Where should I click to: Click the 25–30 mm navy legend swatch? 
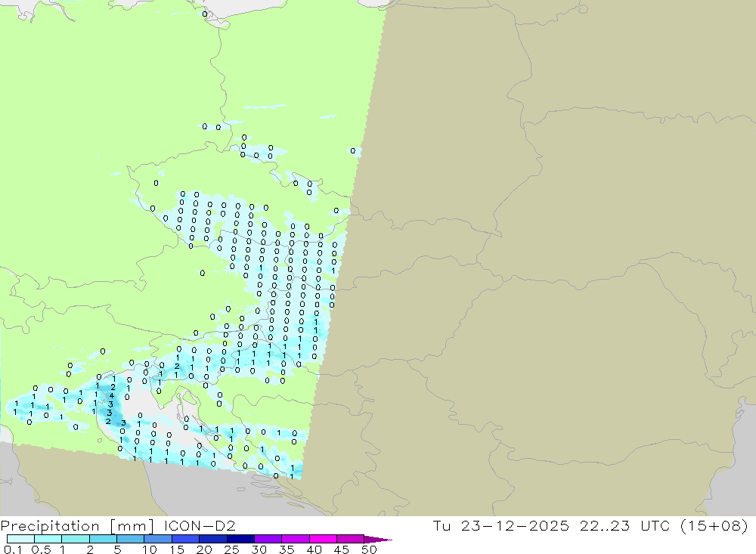click(x=240, y=539)
